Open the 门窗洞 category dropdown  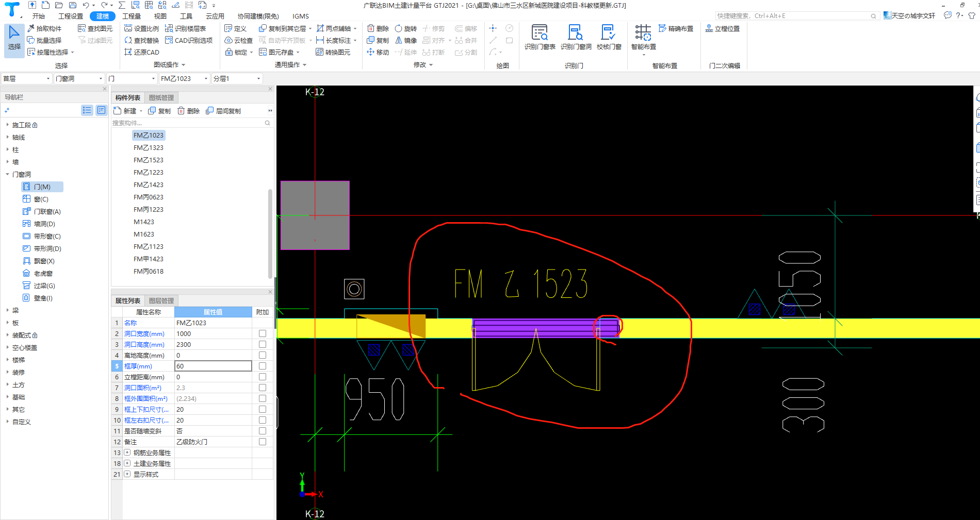(x=79, y=78)
